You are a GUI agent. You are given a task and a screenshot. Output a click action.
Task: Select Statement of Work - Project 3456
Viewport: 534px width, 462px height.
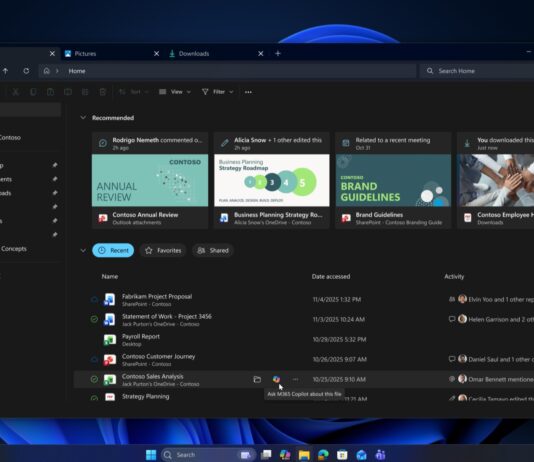coord(167,317)
